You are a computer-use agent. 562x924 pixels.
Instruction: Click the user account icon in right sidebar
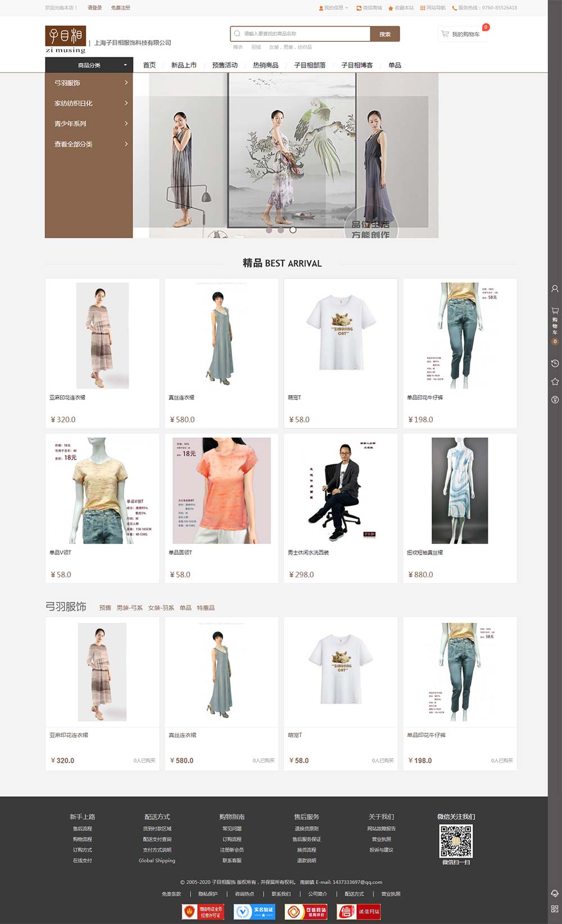[555, 288]
